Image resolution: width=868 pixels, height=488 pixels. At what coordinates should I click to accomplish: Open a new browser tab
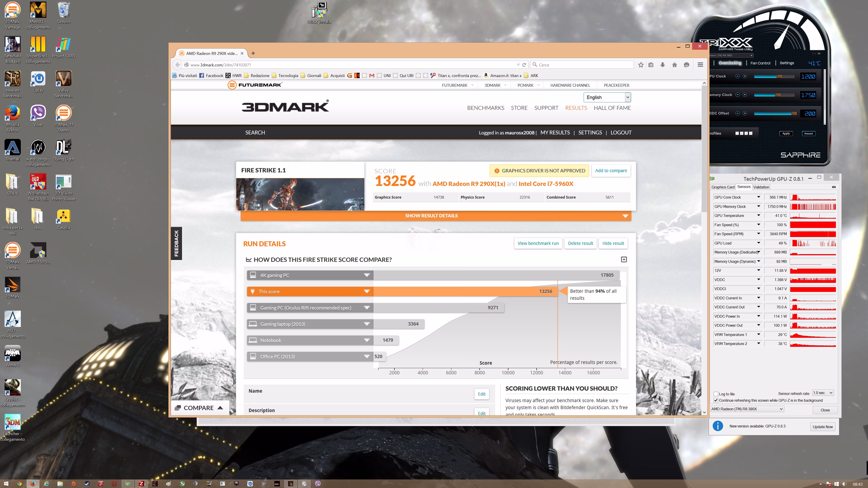[x=253, y=53]
